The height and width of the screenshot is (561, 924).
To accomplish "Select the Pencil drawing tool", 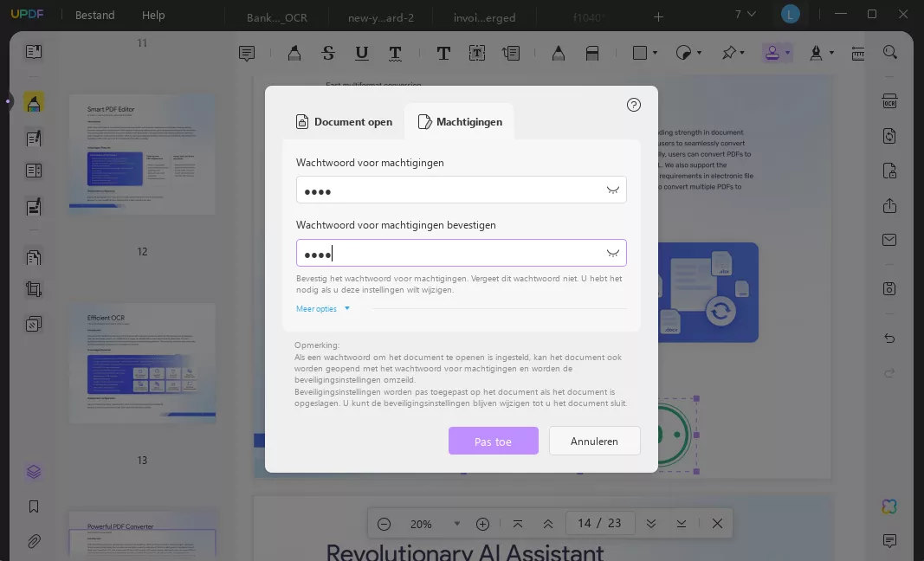I will coord(558,53).
